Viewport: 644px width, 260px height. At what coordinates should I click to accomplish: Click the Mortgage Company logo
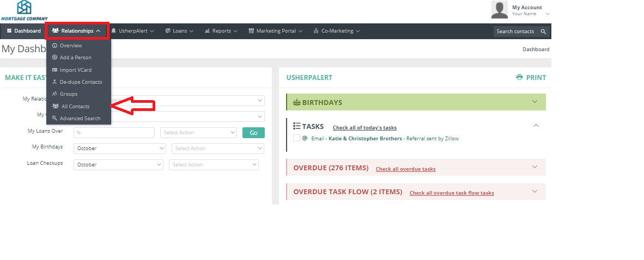click(24, 10)
